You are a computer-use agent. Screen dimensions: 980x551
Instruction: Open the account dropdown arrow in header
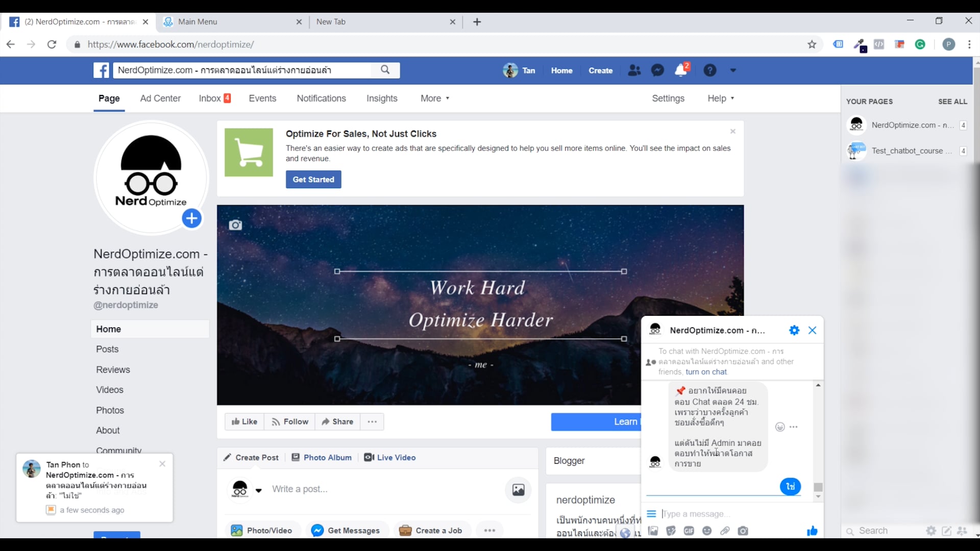[x=733, y=70]
